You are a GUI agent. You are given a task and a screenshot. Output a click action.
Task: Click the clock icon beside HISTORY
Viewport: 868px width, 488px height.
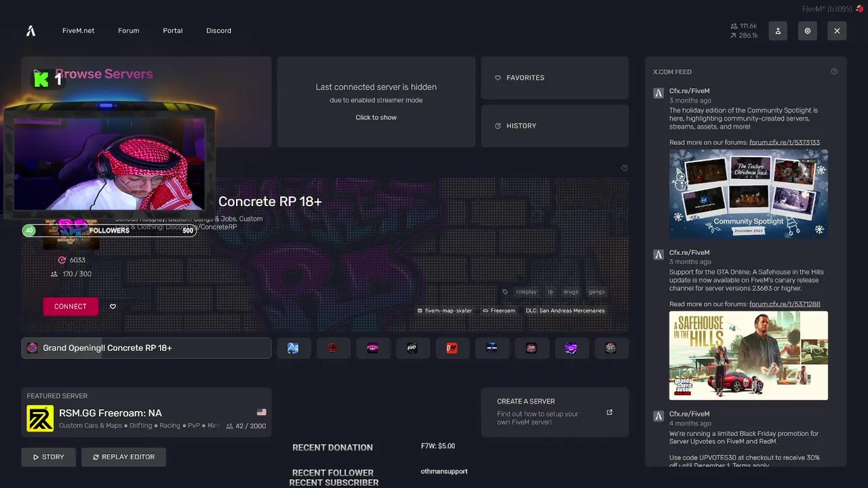point(498,126)
